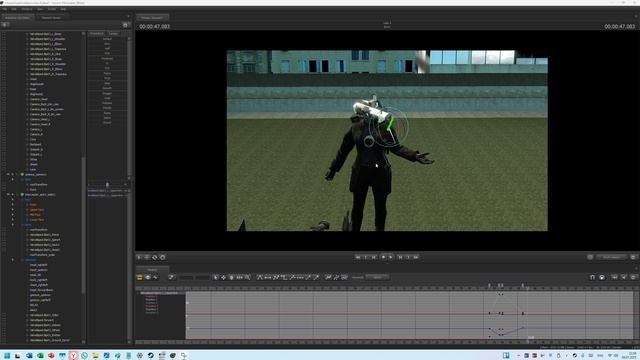
Task: Select the rightmost keyframe marker on the timeline ruler
Action: (522, 286)
